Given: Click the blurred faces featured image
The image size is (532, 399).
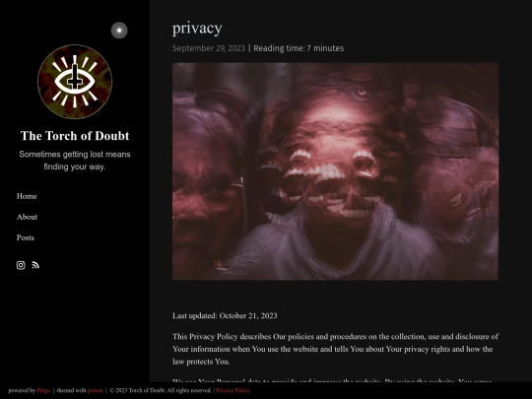Looking at the screenshot, I should pyautogui.click(x=335, y=171).
